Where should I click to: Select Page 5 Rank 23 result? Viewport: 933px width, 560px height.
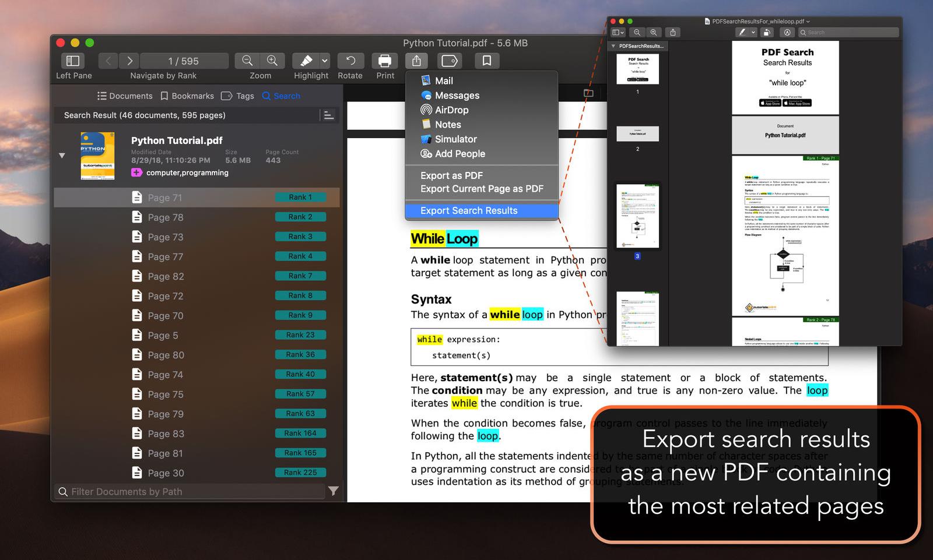pos(197,335)
